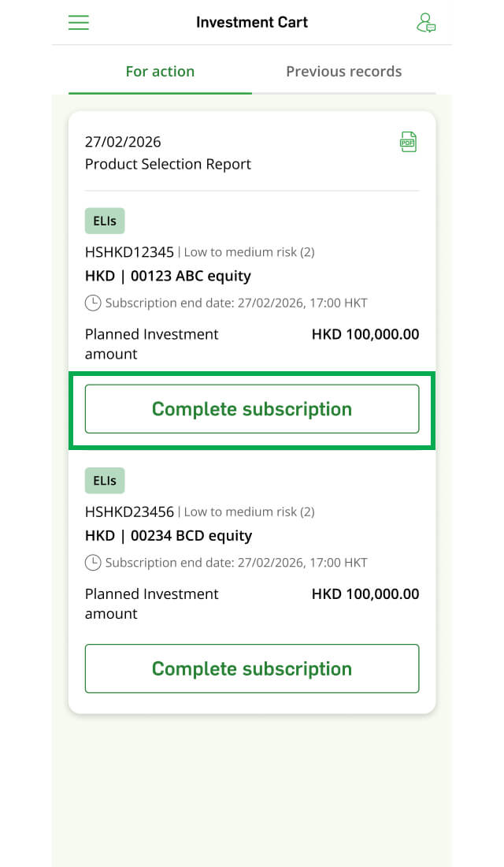The height and width of the screenshot is (867, 504).
Task: Select product code HSHKD23456
Action: (x=129, y=512)
